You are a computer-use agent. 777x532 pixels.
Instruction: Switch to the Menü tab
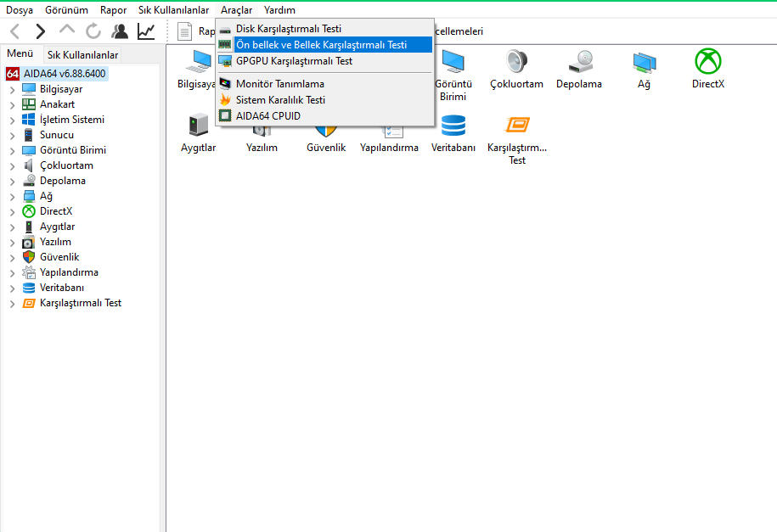(20, 53)
